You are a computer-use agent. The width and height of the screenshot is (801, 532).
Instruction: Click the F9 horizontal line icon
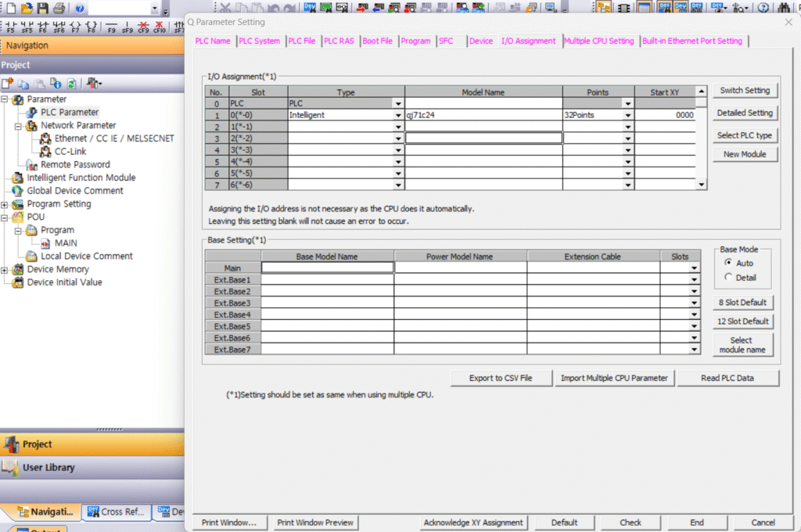pyautogui.click(x=111, y=27)
